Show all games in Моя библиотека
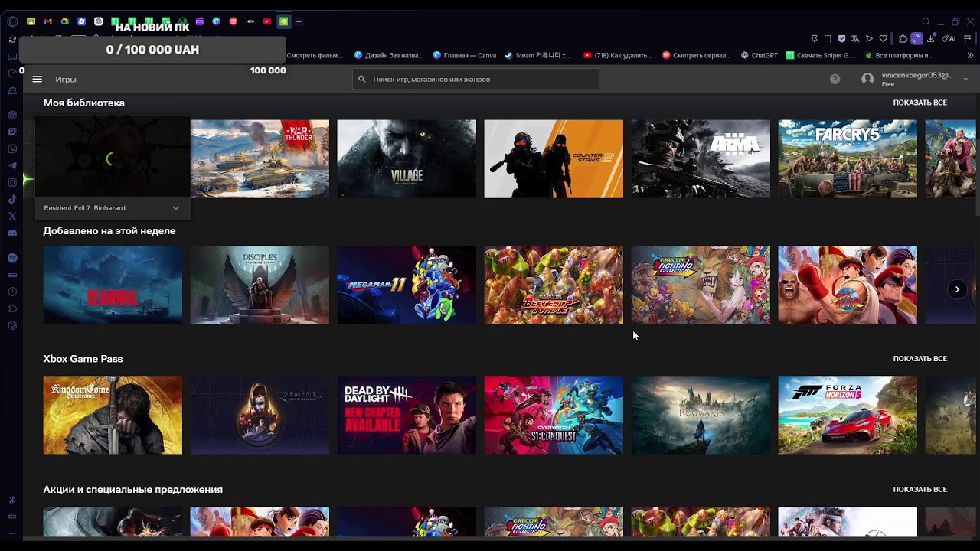Screen dimensions: 980x551 tap(920, 103)
